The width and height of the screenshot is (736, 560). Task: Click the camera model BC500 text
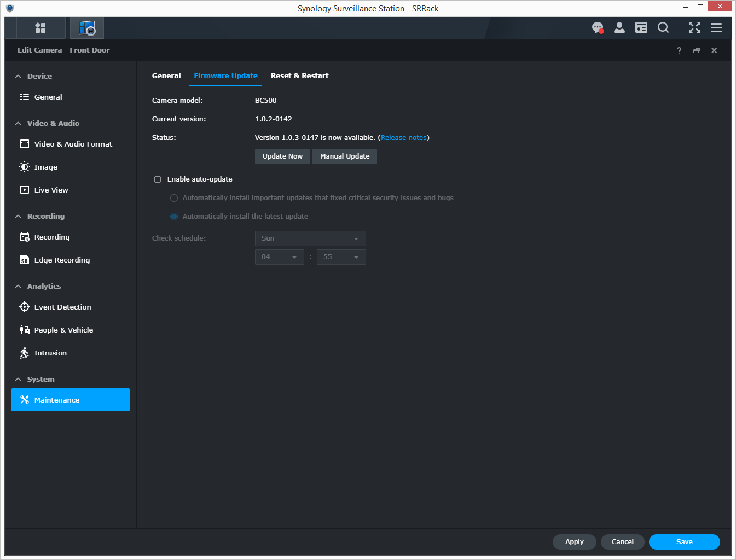(x=266, y=101)
